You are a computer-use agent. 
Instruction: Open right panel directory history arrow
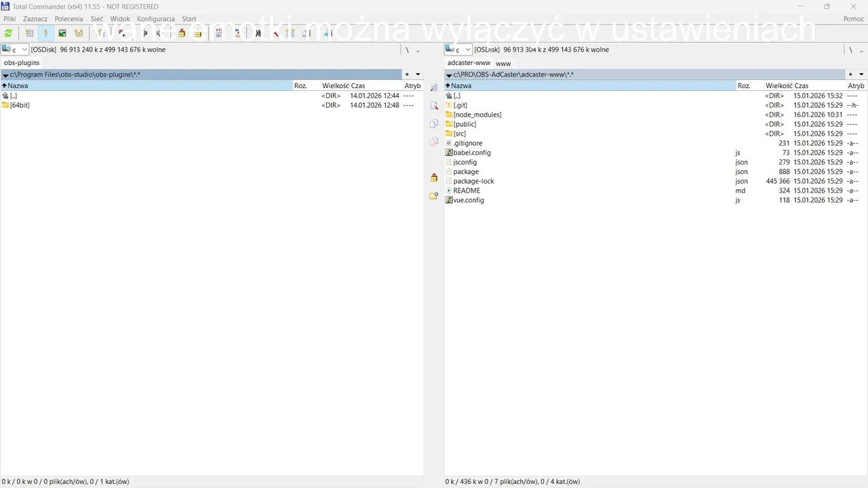[x=861, y=75]
